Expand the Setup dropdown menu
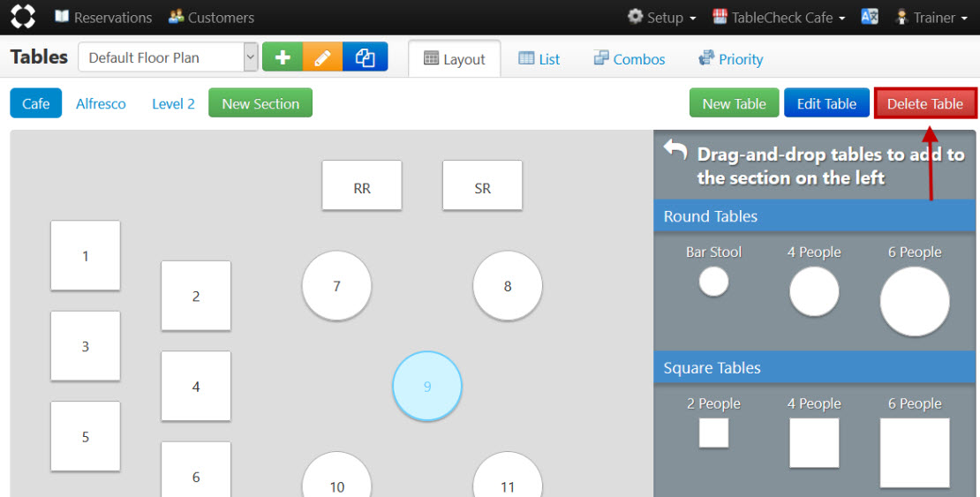 point(662,18)
